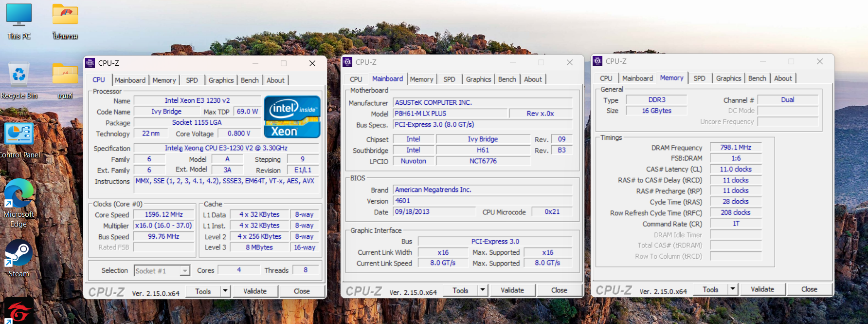Click the Model field P8H61-M LX PLUS
Image resolution: width=868 pixels, height=324 pixels.
(450, 114)
